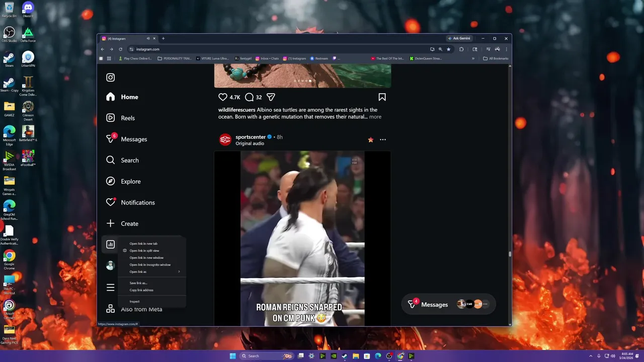Image resolution: width=644 pixels, height=362 pixels.
Task: Click Ask Gemini in Chrome
Action: pos(459,38)
